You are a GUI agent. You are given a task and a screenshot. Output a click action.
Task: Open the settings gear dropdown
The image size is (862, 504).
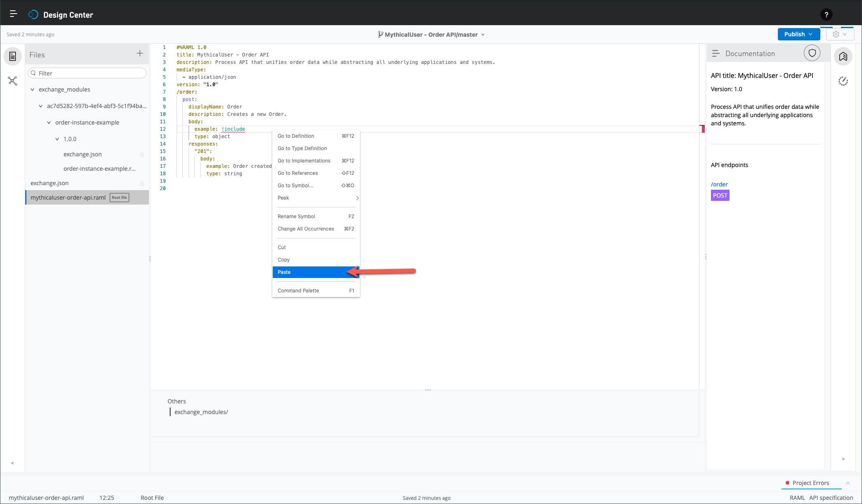(x=840, y=34)
